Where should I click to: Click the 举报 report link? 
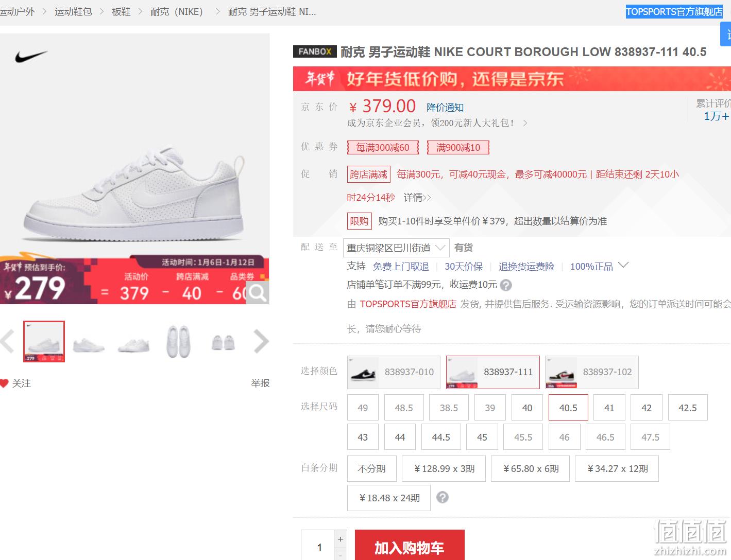coord(260,383)
